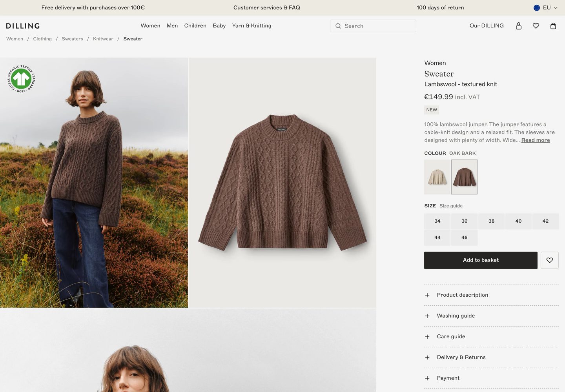
Task: Click the Read more link
Action: click(x=536, y=140)
